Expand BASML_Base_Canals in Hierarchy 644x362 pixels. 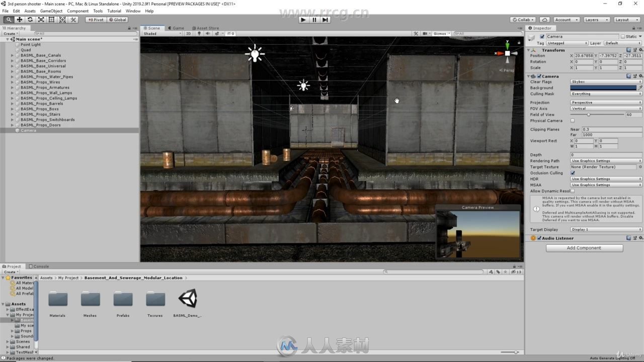point(13,55)
